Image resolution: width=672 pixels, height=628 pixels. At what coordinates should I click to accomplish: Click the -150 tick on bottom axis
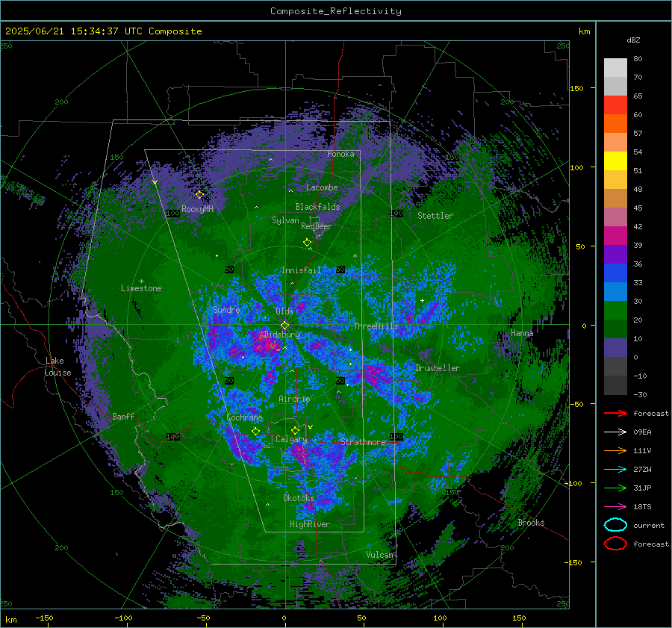click(44, 618)
